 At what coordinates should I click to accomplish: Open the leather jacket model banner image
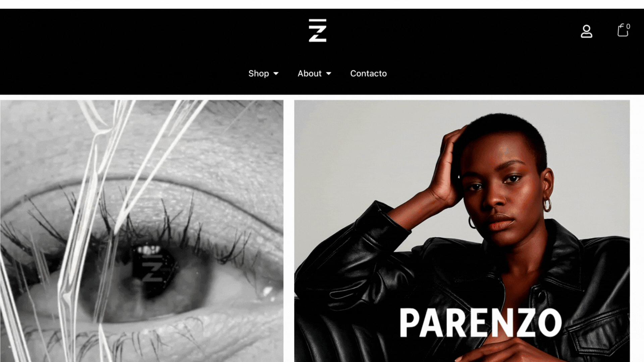[462, 231]
